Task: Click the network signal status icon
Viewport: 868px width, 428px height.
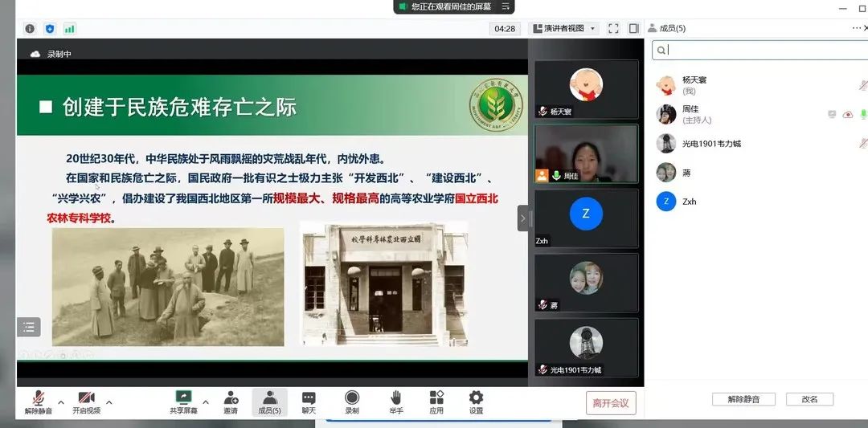Action: [x=69, y=29]
